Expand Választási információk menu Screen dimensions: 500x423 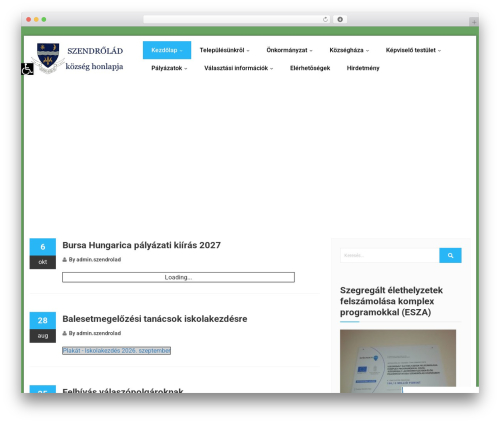pos(239,68)
